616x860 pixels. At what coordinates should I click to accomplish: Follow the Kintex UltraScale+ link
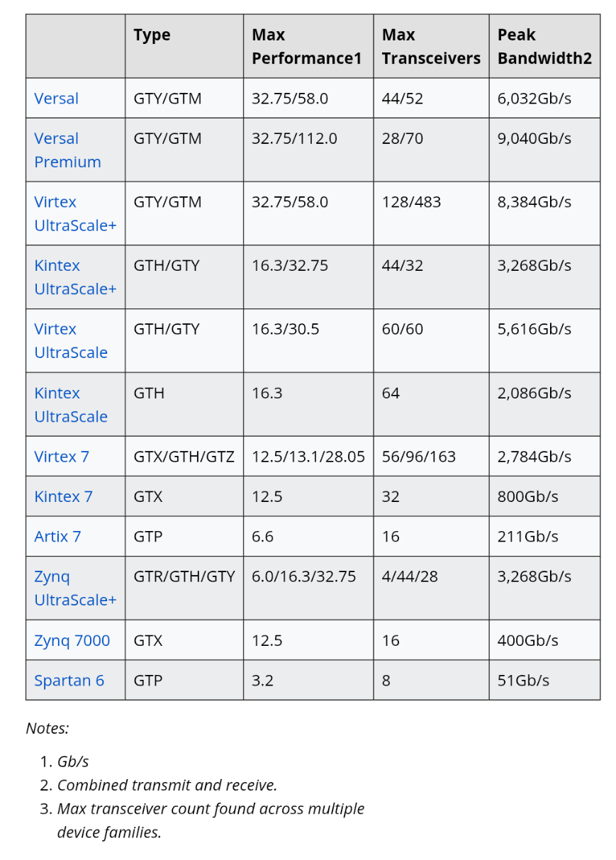(x=74, y=277)
